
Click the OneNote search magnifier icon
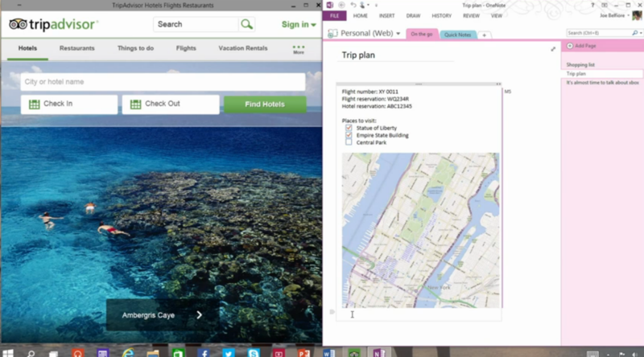(634, 33)
